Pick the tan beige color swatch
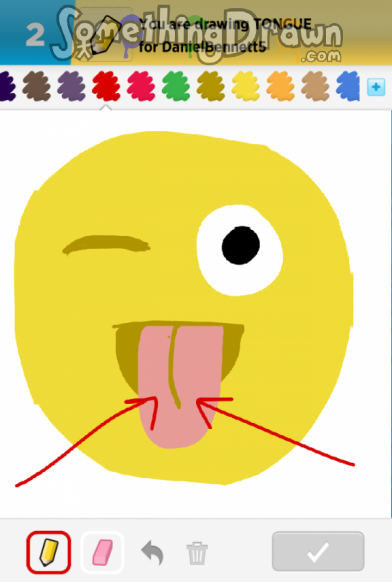 [x=316, y=86]
